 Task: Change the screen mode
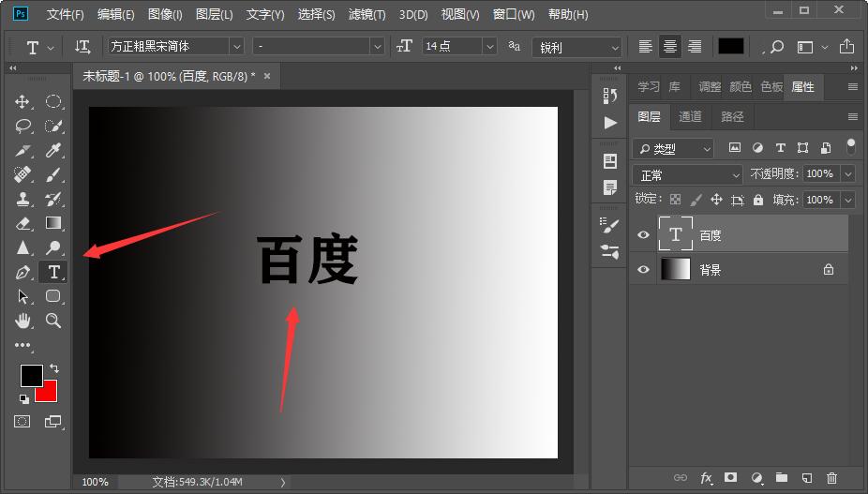pos(52,422)
